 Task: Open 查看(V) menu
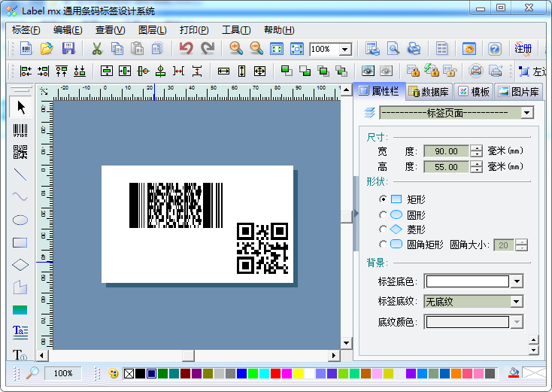coord(110,30)
